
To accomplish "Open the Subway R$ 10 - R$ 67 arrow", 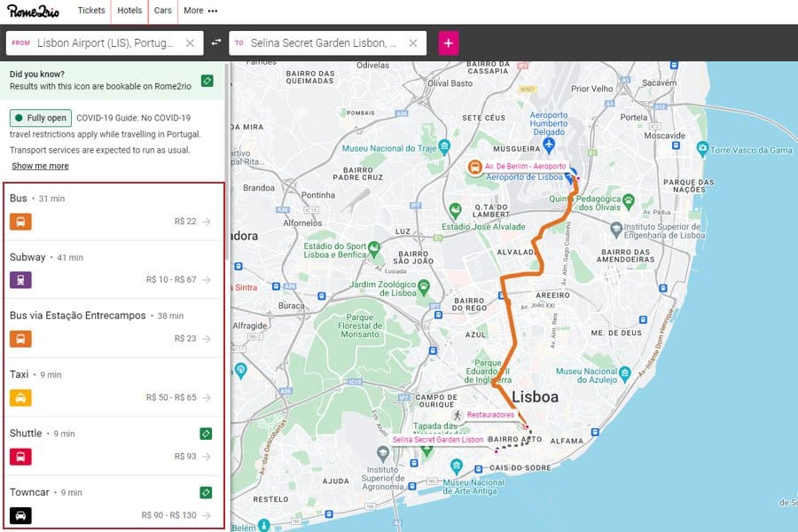I will click(206, 279).
